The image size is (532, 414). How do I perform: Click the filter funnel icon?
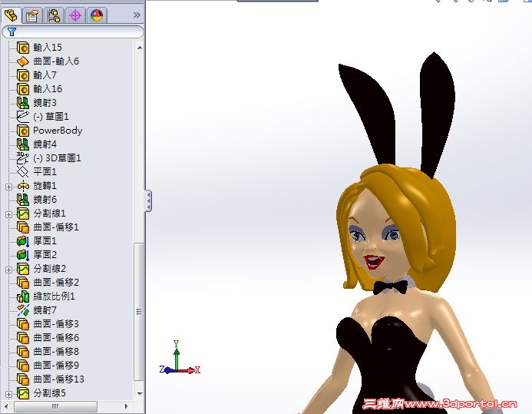pyautogui.click(x=12, y=32)
